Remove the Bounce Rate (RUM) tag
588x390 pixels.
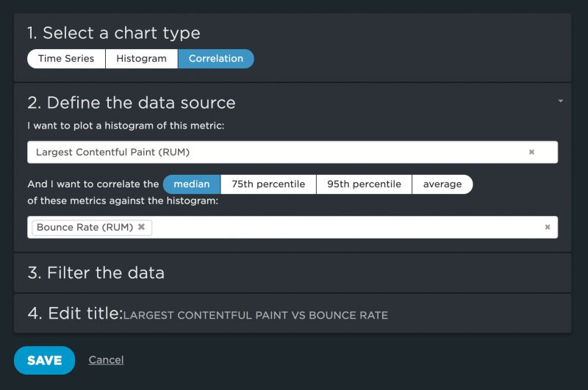point(141,227)
